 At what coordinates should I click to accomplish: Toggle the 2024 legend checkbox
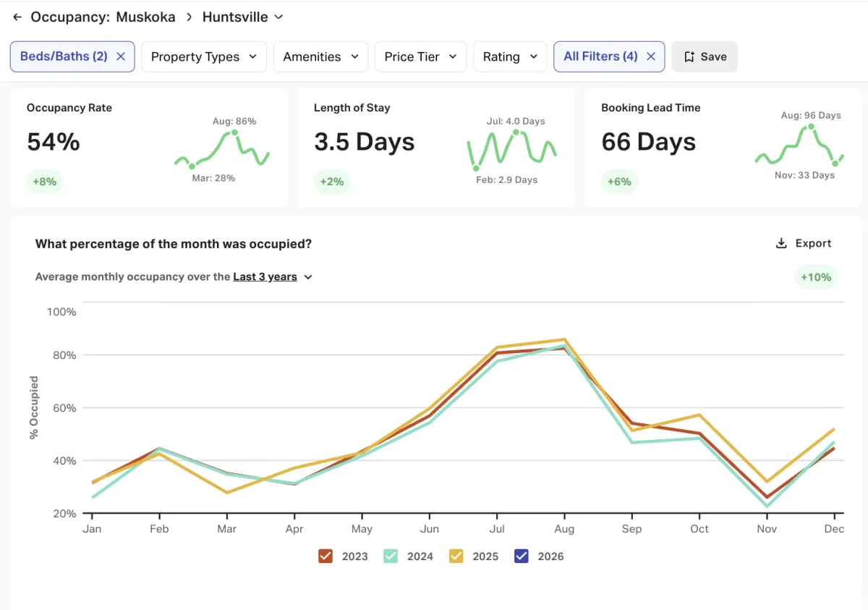coord(391,556)
